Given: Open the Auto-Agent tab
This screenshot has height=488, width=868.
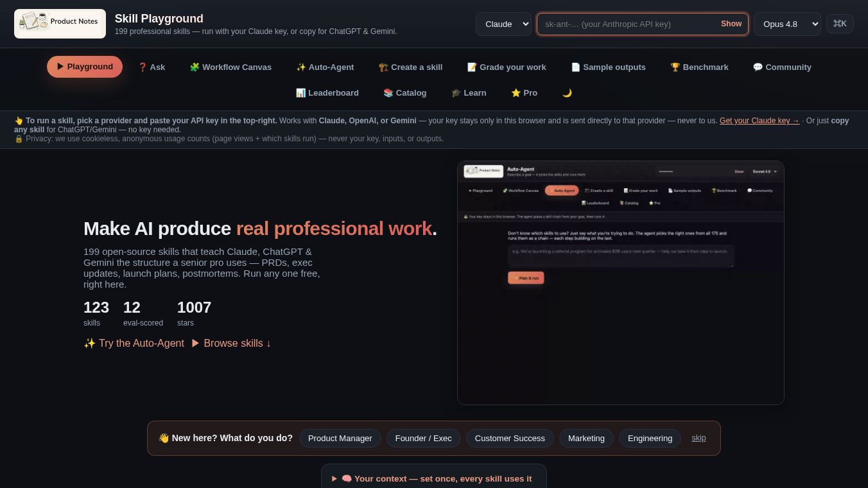Looking at the screenshot, I should (x=325, y=67).
